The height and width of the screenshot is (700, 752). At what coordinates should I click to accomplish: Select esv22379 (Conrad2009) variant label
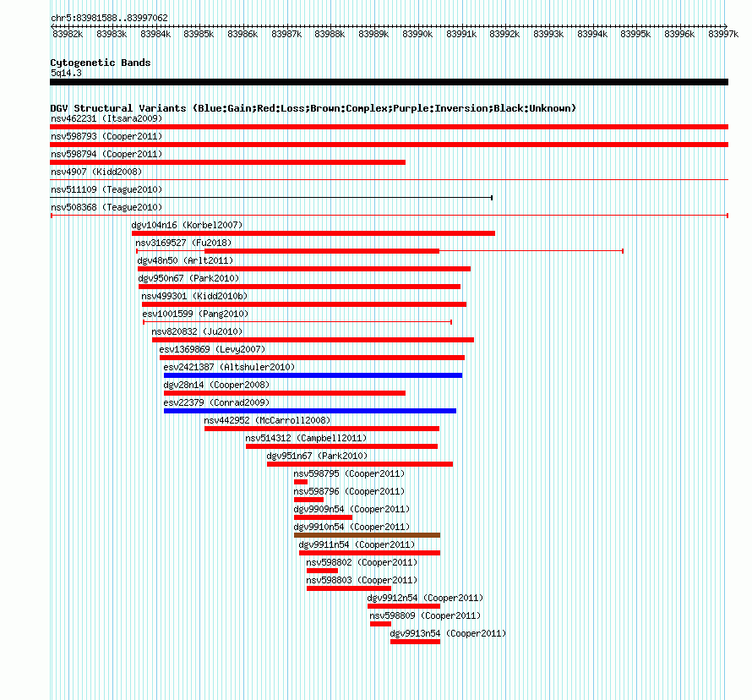click(216, 402)
